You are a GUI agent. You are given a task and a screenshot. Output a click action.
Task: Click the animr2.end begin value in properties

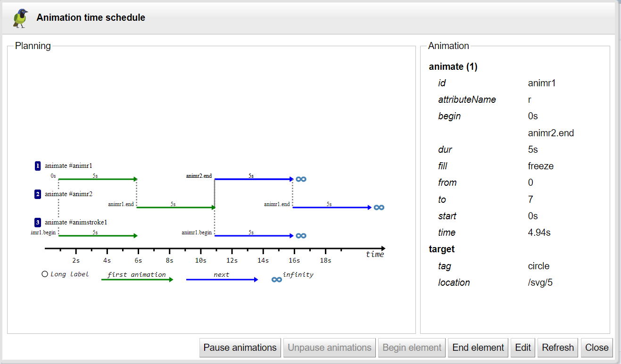pyautogui.click(x=551, y=133)
